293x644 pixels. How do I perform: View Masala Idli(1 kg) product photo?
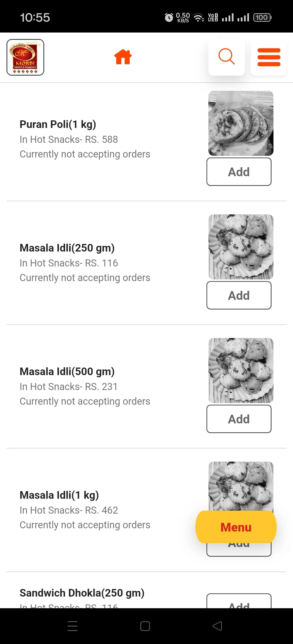point(241,486)
